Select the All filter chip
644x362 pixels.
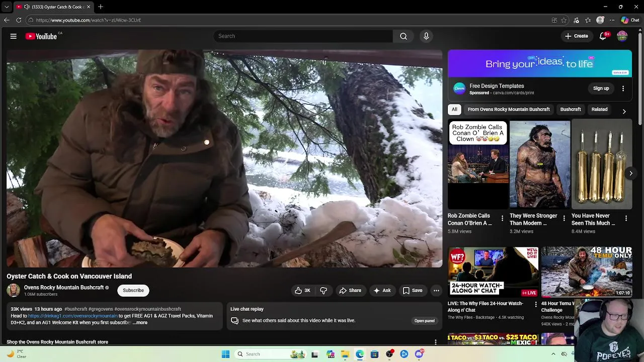[454, 110]
